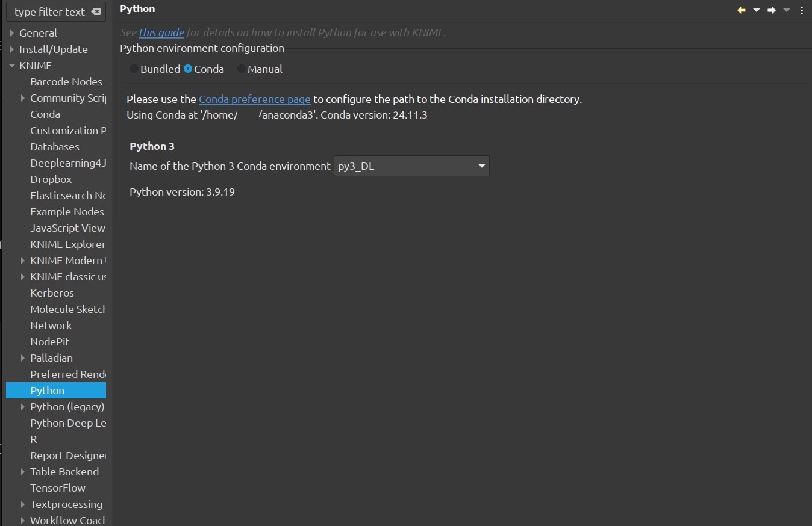Open NodePit preferences
Viewport: 812px width, 526px height.
(x=50, y=342)
